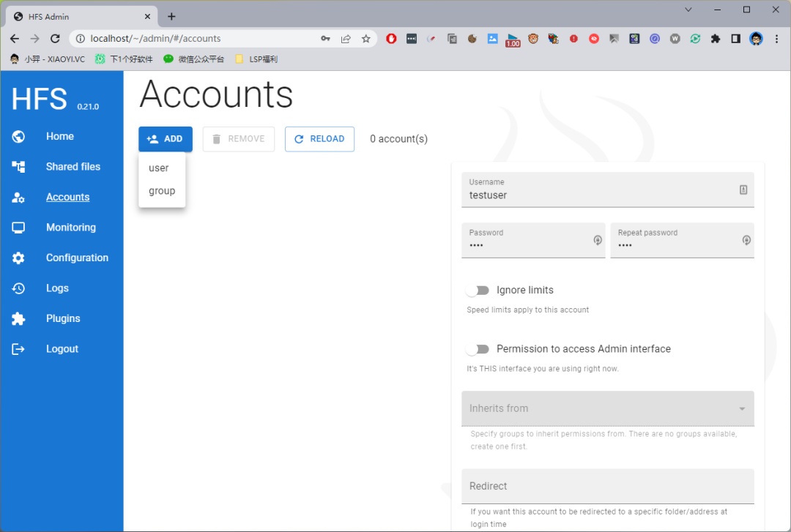The width and height of the screenshot is (791, 532).
Task: Open a new browser tab
Action: pyautogui.click(x=171, y=17)
